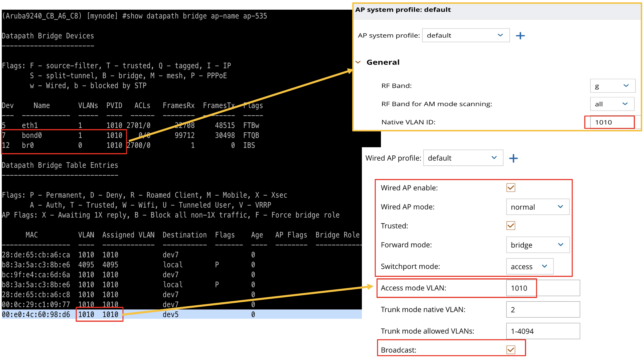Image resolution: width=644 pixels, height=359 pixels.
Task: Click the 4095 VLAN value in bridge table
Action: tap(86, 265)
